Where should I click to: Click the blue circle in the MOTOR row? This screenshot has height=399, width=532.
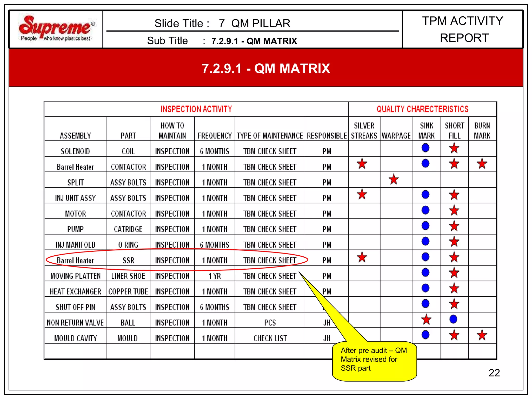coord(425,210)
